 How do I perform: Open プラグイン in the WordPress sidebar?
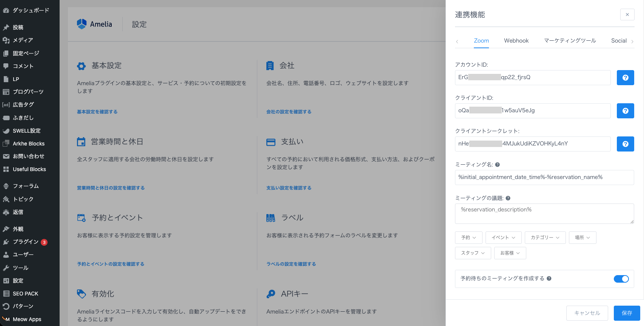point(26,242)
